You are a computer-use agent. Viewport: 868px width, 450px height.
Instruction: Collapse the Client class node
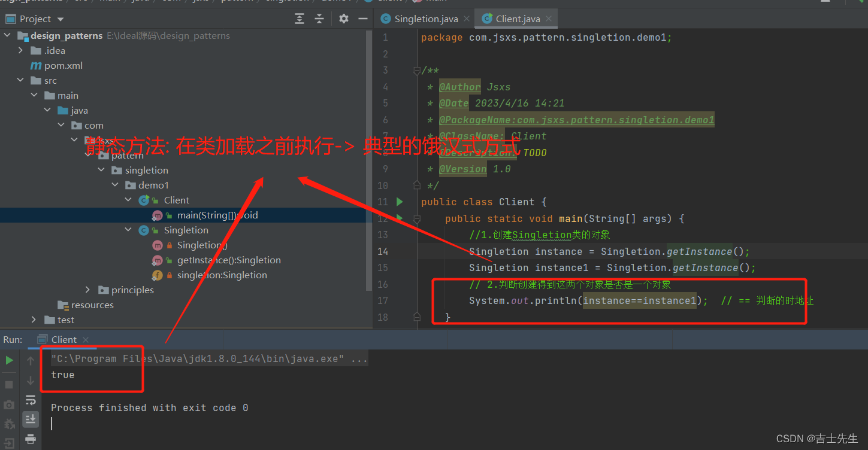(x=128, y=200)
